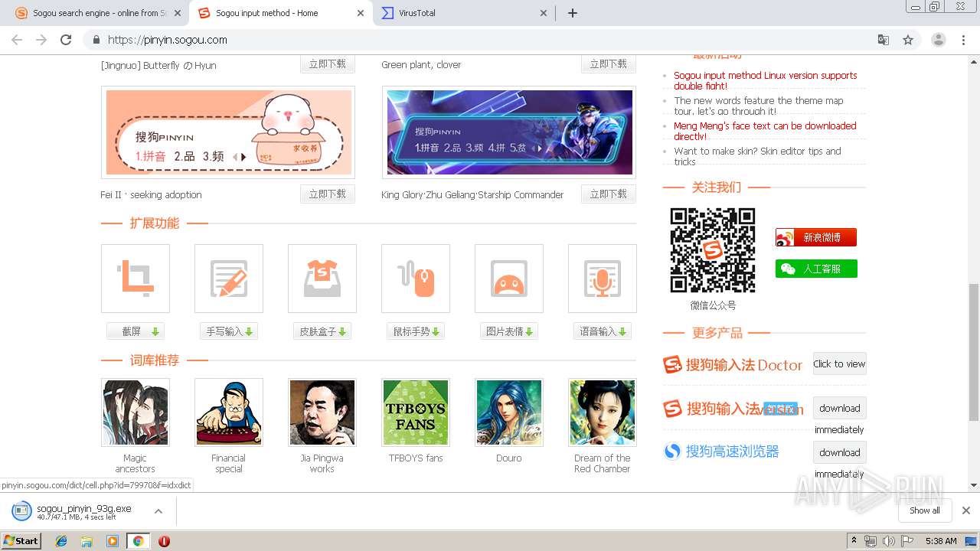
Task: Click the browser Back arrow
Action: (x=17, y=40)
